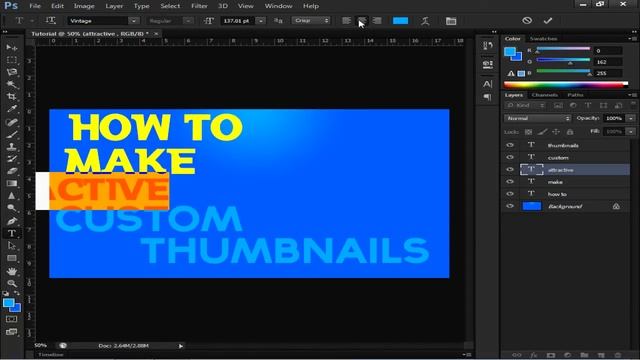The width and height of the screenshot is (640, 360).
Task: Select the Zoom tool
Action: click(x=11, y=283)
